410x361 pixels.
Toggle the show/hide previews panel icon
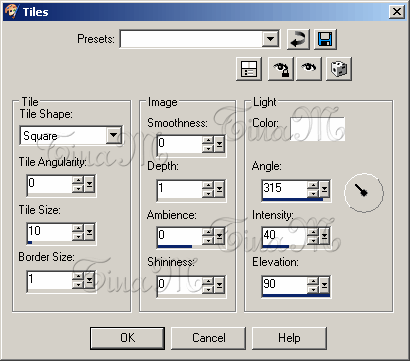click(x=249, y=69)
